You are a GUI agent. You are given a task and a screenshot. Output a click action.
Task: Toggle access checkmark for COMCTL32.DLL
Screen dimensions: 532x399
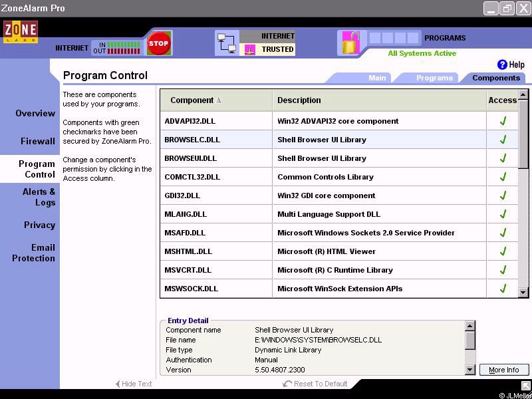click(503, 177)
